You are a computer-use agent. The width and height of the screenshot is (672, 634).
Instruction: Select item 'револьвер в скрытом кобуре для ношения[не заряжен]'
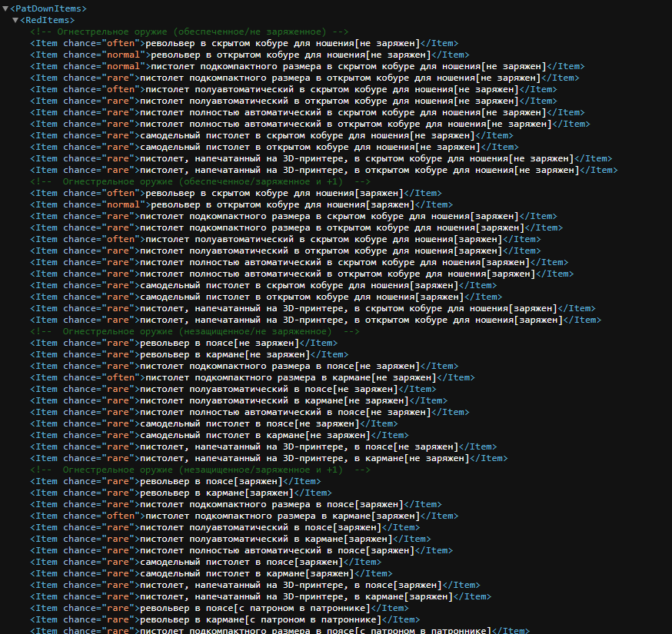[283, 43]
